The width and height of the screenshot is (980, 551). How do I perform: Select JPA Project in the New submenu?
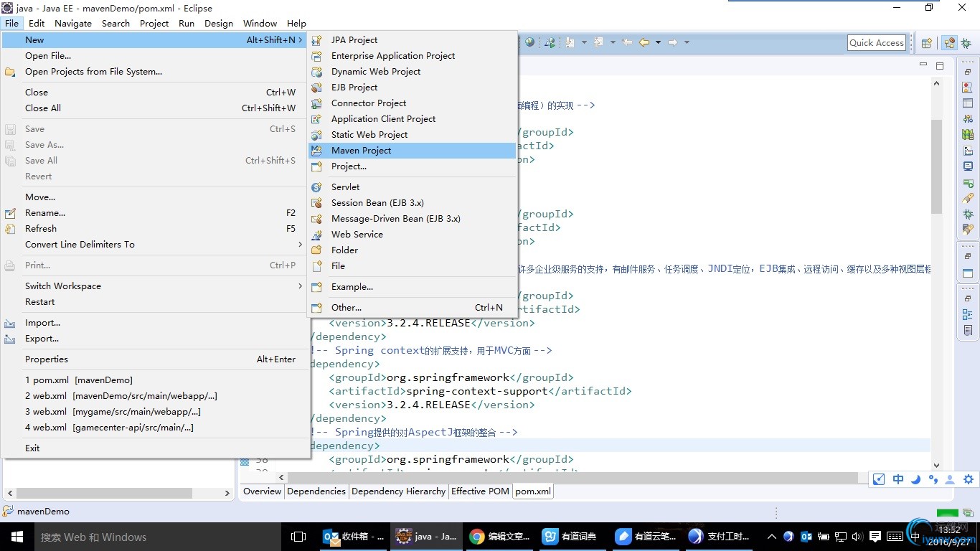pyautogui.click(x=412, y=39)
